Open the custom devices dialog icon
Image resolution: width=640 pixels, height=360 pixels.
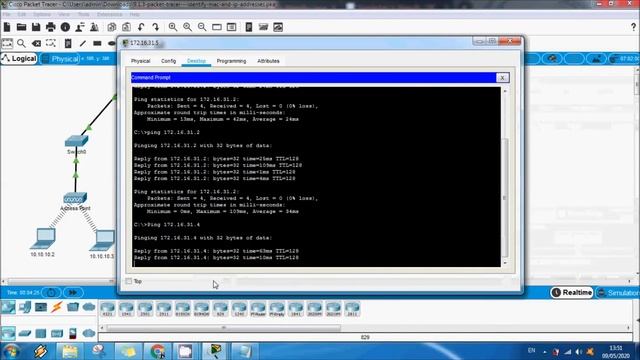tap(231, 27)
